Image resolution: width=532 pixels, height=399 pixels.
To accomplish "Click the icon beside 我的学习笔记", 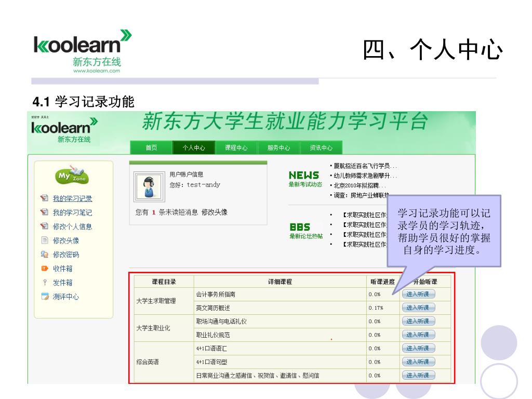I will pyautogui.click(x=45, y=212).
